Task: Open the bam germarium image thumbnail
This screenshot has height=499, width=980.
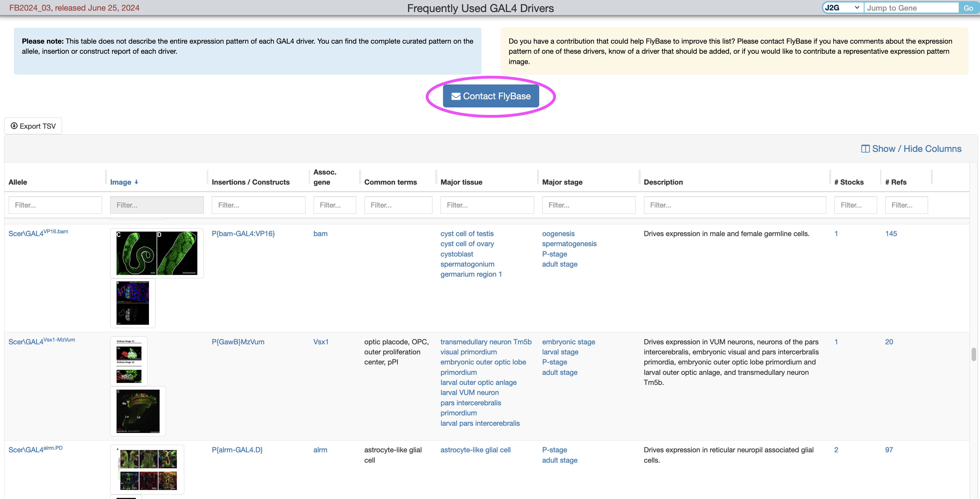Action: click(x=132, y=303)
